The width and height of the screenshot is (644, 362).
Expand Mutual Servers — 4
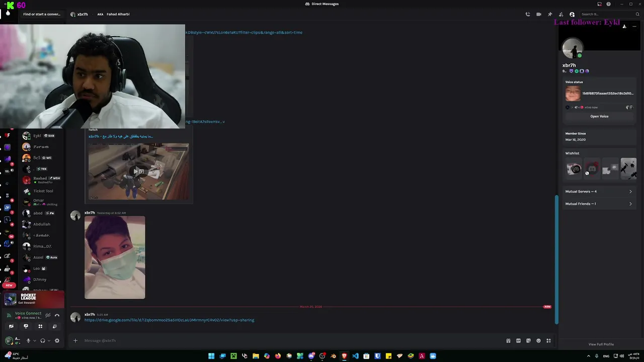(599, 192)
